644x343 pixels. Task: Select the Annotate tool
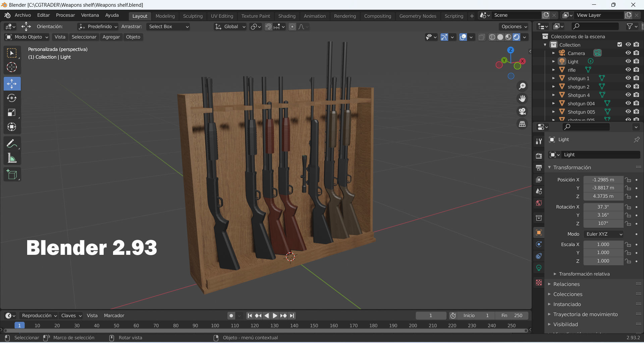[12, 144]
